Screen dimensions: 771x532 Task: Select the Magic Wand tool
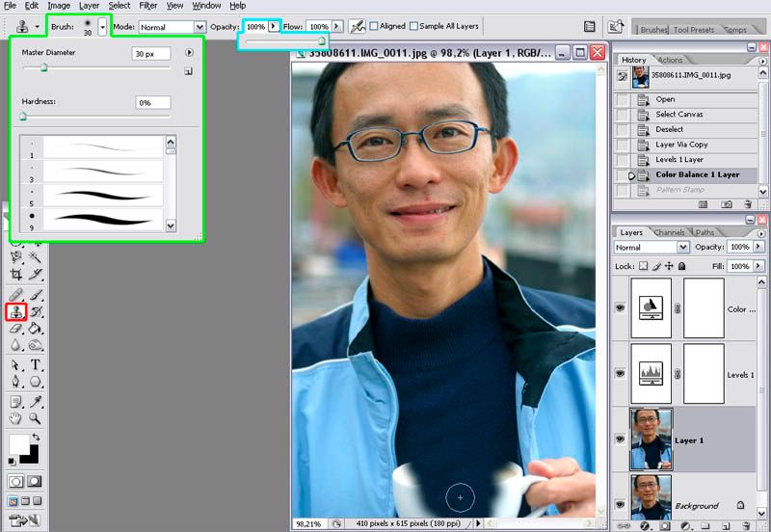pos(35,256)
